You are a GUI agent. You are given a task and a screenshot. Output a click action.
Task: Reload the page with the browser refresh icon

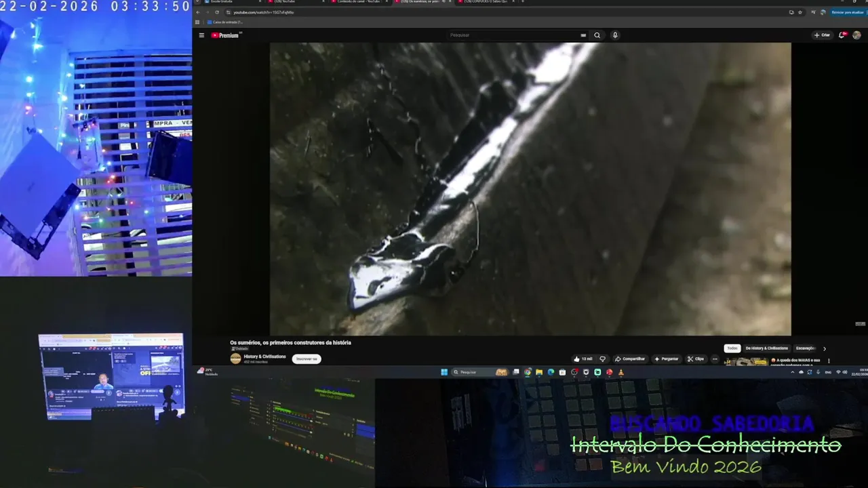[x=217, y=12]
